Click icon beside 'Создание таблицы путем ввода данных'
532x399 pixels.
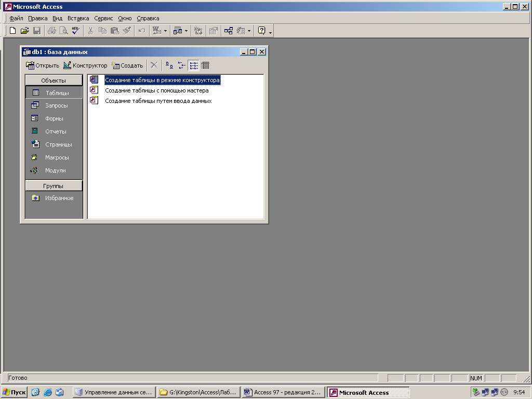click(94, 100)
